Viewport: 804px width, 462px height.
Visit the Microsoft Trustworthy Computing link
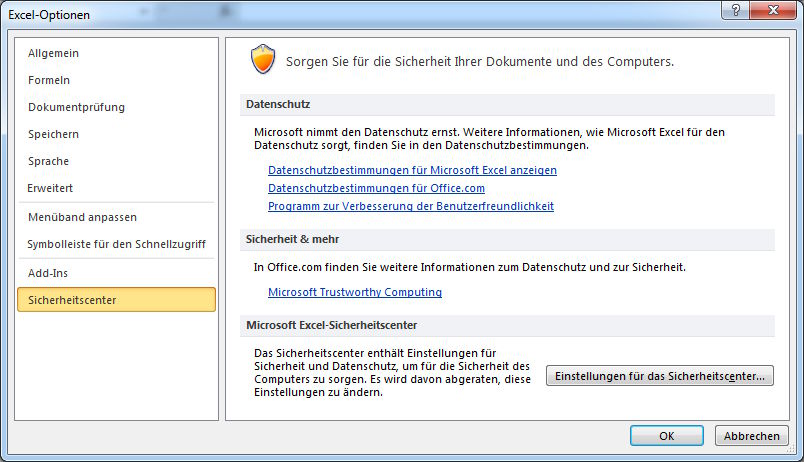[x=355, y=292]
